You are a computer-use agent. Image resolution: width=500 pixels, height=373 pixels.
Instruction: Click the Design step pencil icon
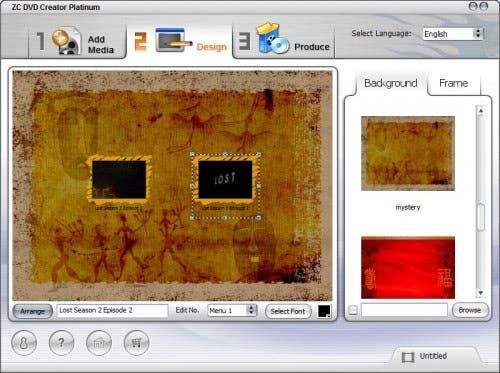pos(174,40)
